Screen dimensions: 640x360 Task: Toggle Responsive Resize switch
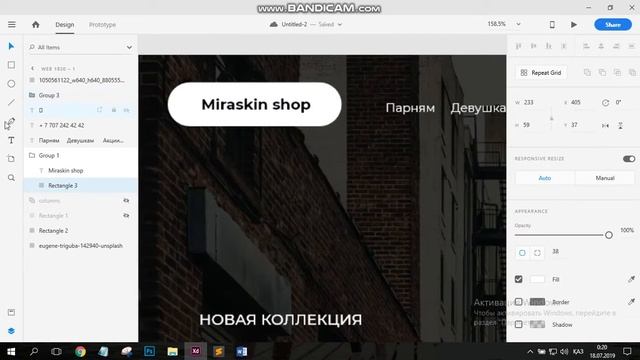[x=629, y=158]
